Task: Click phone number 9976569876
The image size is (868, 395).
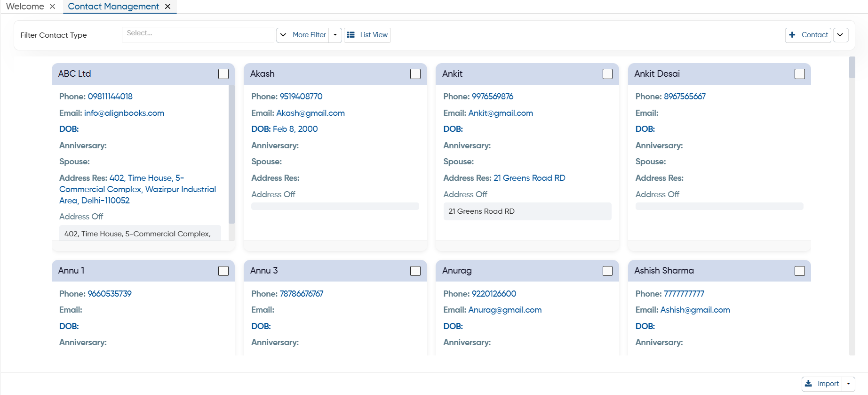Action: pyautogui.click(x=493, y=97)
